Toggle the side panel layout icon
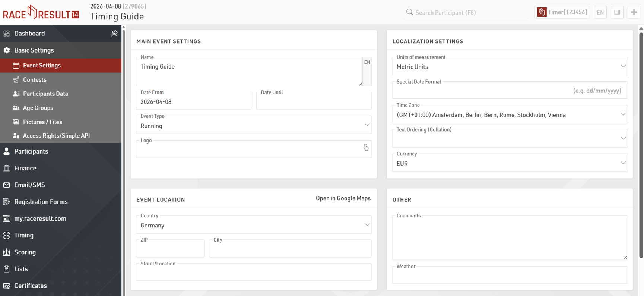The image size is (644, 296). [617, 12]
